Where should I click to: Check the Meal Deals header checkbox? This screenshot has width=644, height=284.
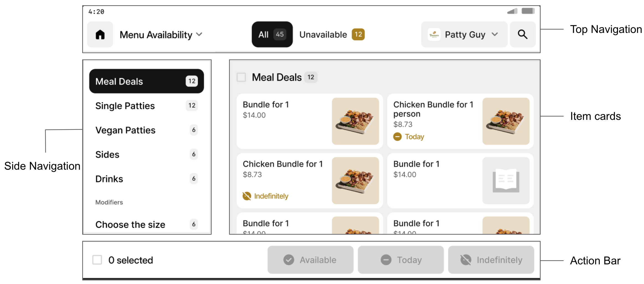point(241,77)
